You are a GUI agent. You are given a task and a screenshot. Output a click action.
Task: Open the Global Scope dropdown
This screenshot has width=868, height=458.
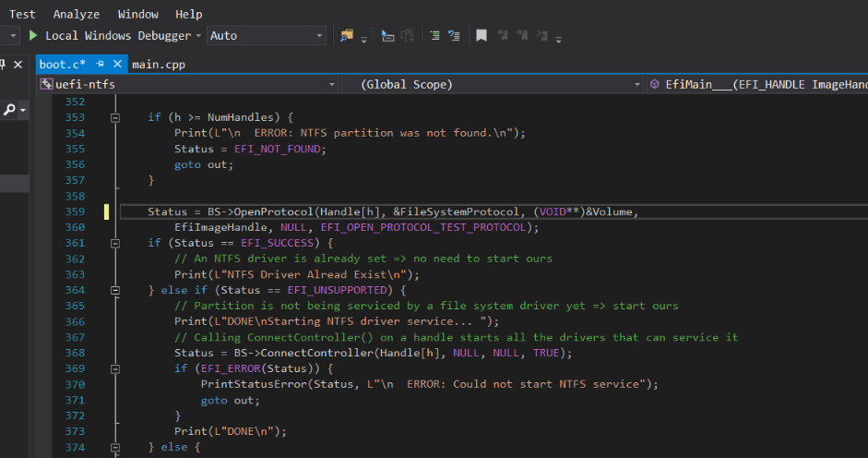click(636, 84)
